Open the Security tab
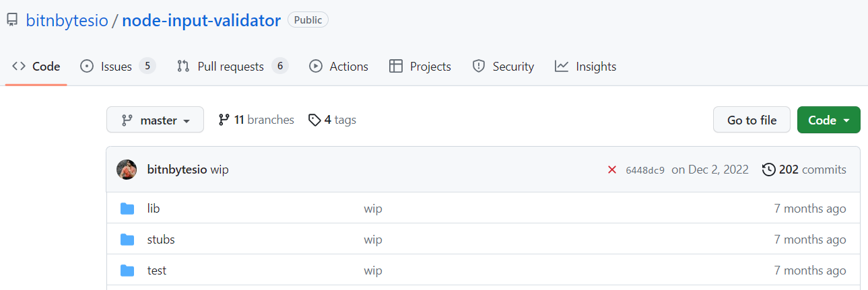 click(503, 67)
